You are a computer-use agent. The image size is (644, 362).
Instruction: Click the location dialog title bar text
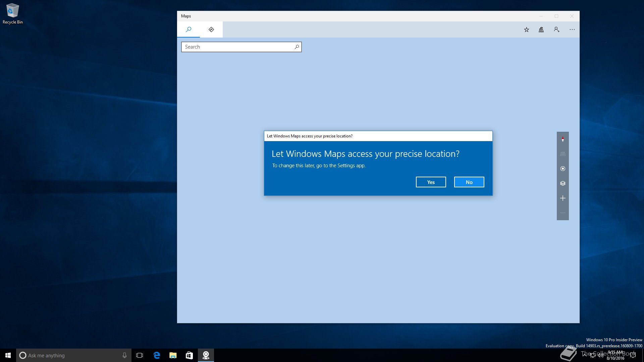tap(310, 136)
